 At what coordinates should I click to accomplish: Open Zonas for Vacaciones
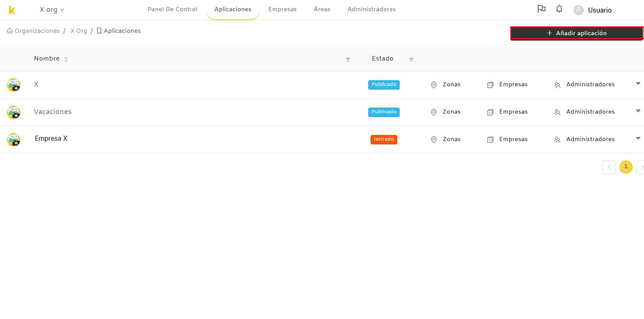451,112
